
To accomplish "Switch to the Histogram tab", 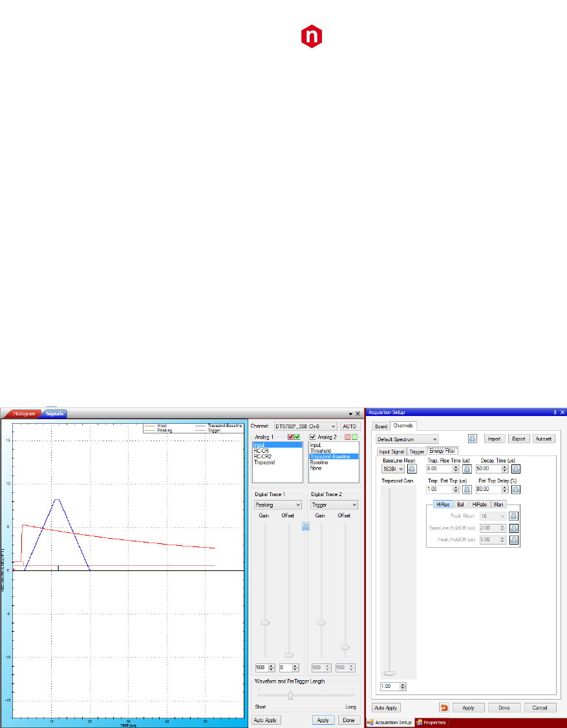I will pyautogui.click(x=24, y=413).
